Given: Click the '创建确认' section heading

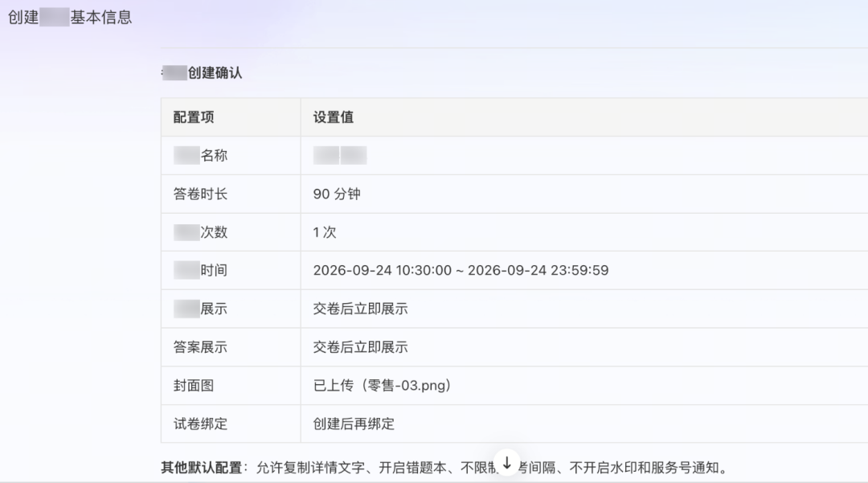Looking at the screenshot, I should tap(215, 73).
